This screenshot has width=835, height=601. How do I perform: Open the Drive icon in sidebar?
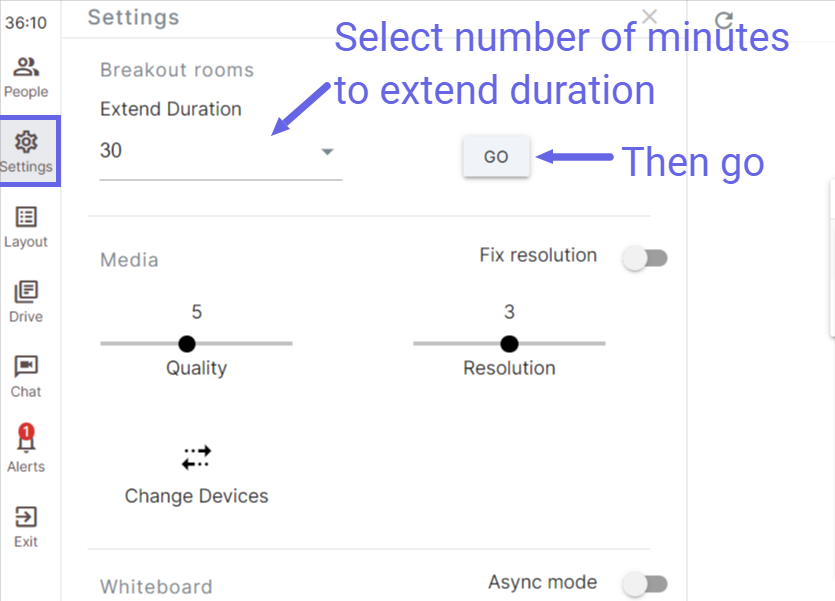[26, 292]
